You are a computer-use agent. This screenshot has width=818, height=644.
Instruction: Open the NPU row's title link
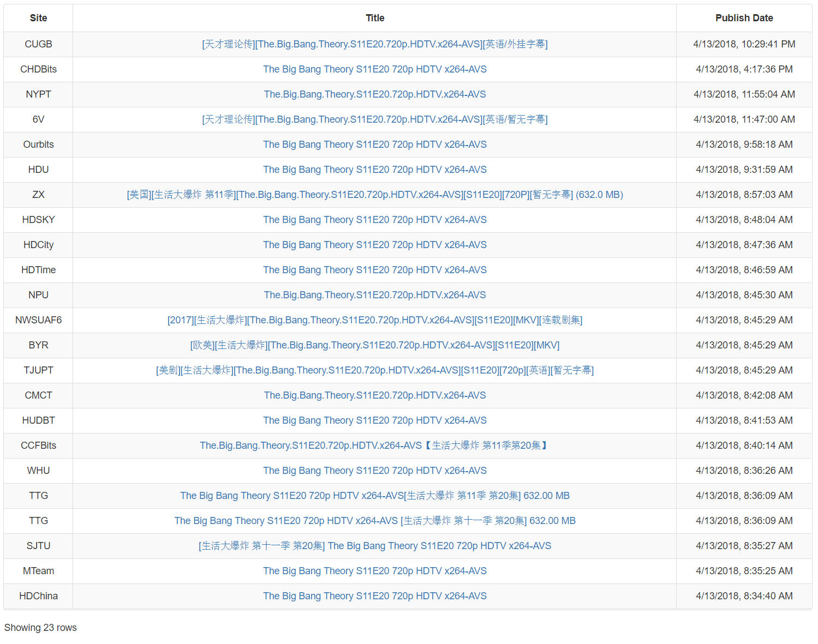pos(375,295)
